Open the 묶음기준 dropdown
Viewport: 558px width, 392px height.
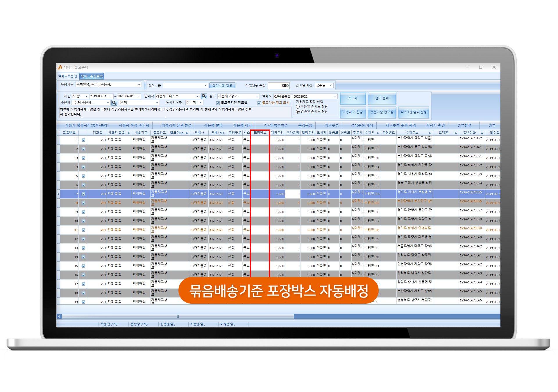pos(139,84)
